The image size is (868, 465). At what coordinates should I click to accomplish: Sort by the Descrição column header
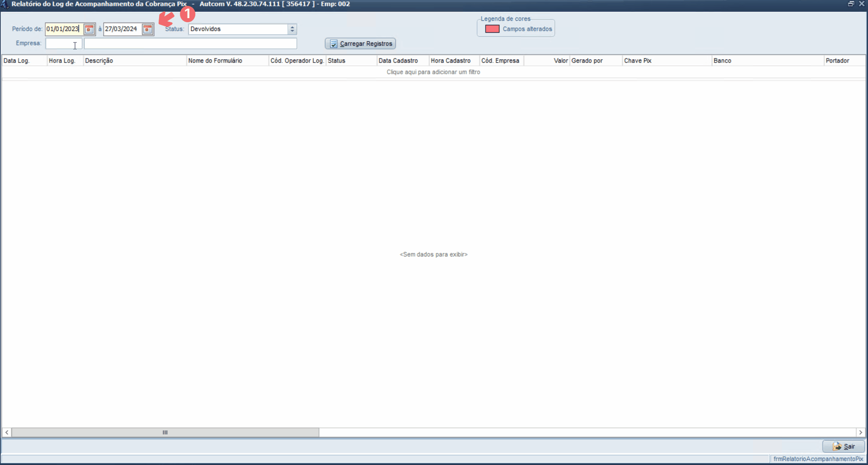coord(135,61)
